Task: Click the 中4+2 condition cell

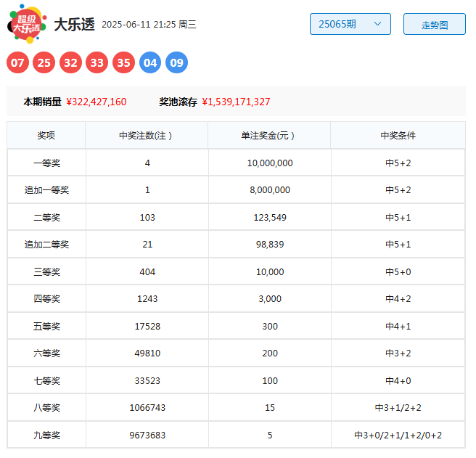Action: click(398, 298)
